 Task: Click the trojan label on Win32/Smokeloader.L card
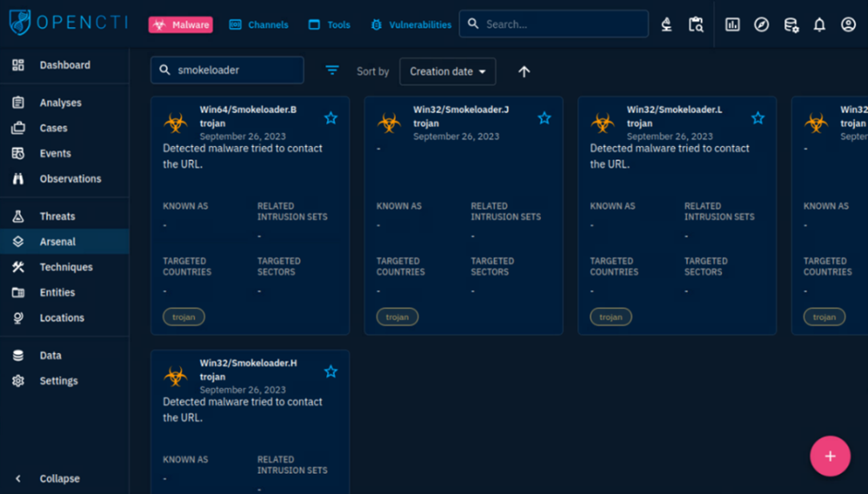[x=611, y=317]
